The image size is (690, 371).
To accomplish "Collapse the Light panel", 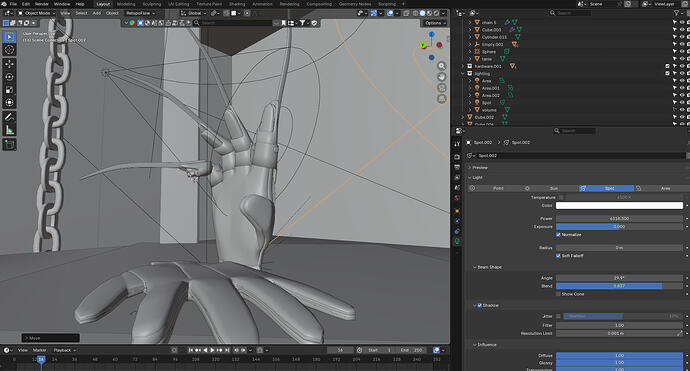I will [470, 178].
